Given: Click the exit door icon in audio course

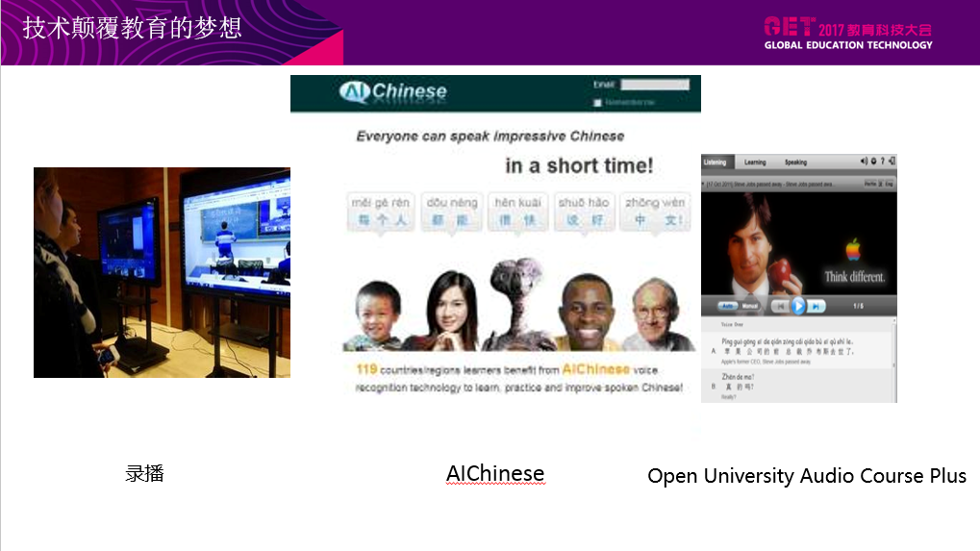Looking at the screenshot, I should (892, 162).
